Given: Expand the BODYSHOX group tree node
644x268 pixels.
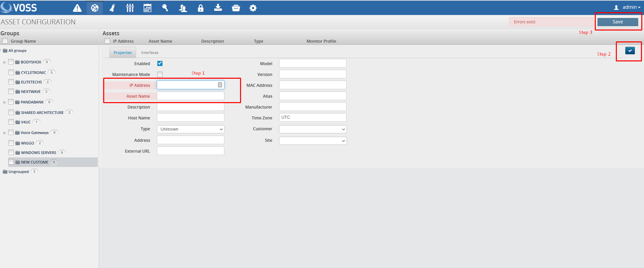Looking at the screenshot, I should pyautogui.click(x=5, y=62).
